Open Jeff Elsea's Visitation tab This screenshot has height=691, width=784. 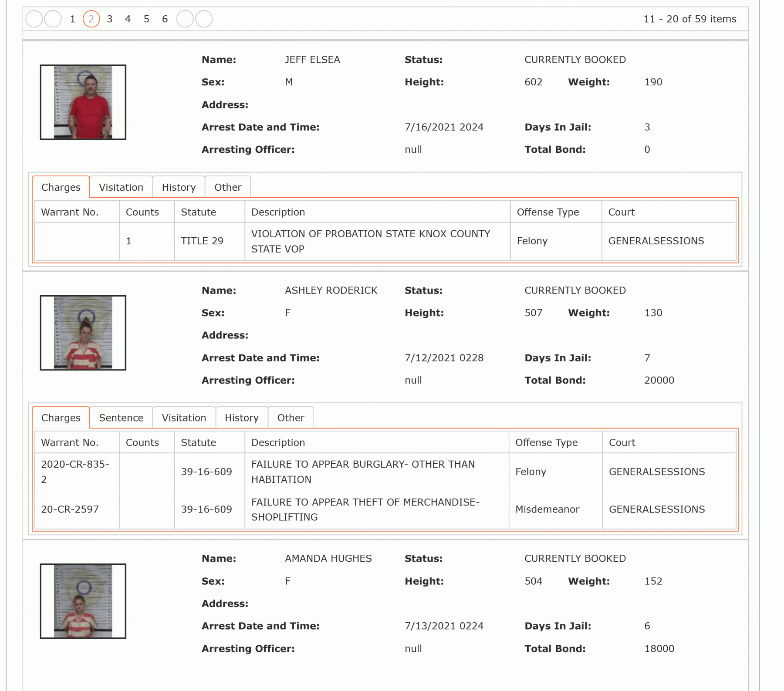pyautogui.click(x=121, y=187)
